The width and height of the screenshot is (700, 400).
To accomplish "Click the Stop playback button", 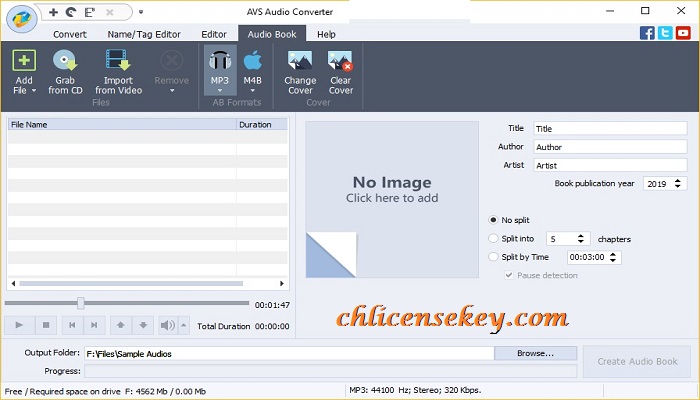I will click(x=46, y=325).
